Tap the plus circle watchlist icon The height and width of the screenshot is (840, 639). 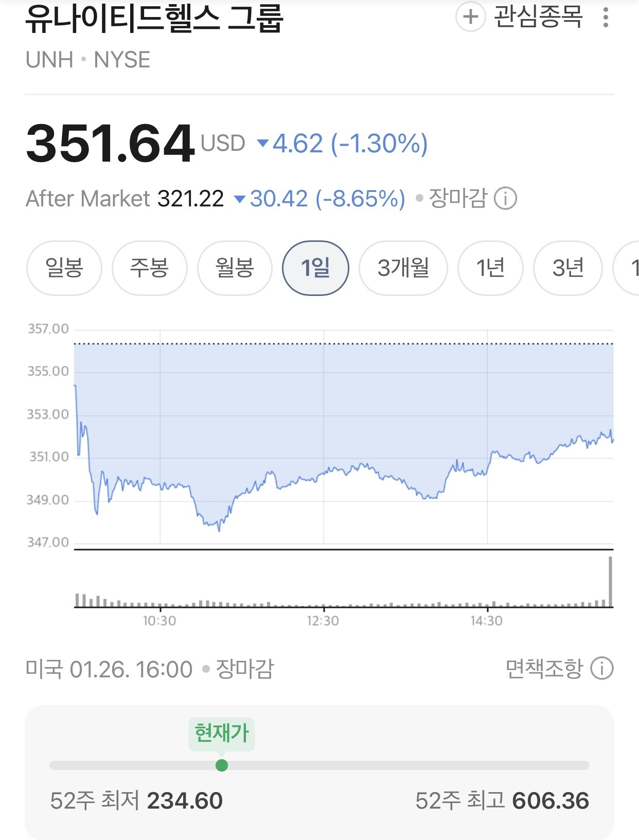click(470, 16)
